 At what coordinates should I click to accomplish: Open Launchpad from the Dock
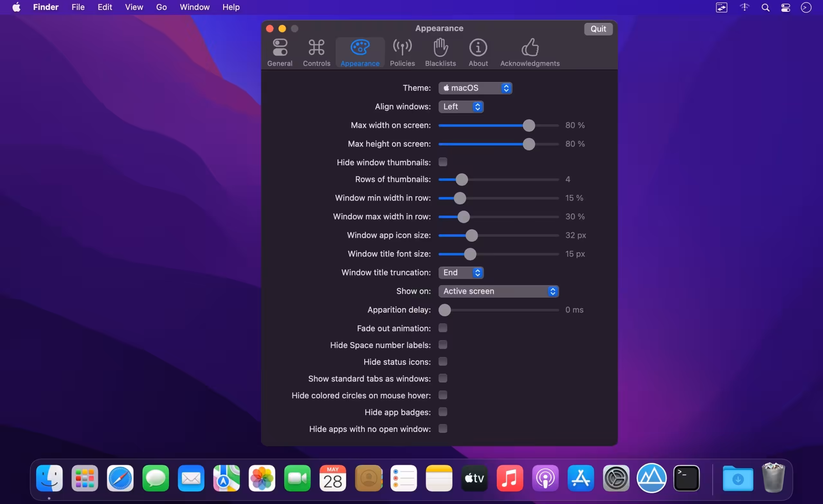[85, 478]
